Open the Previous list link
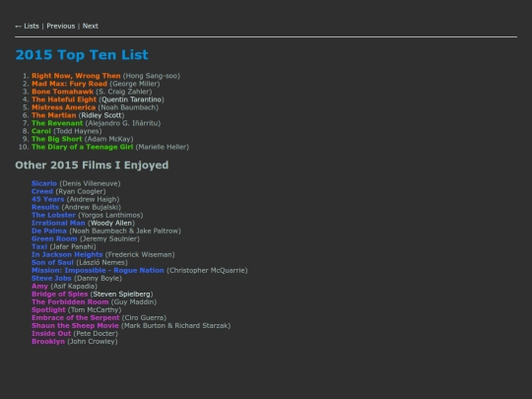This screenshot has width=532, height=399. click(61, 27)
